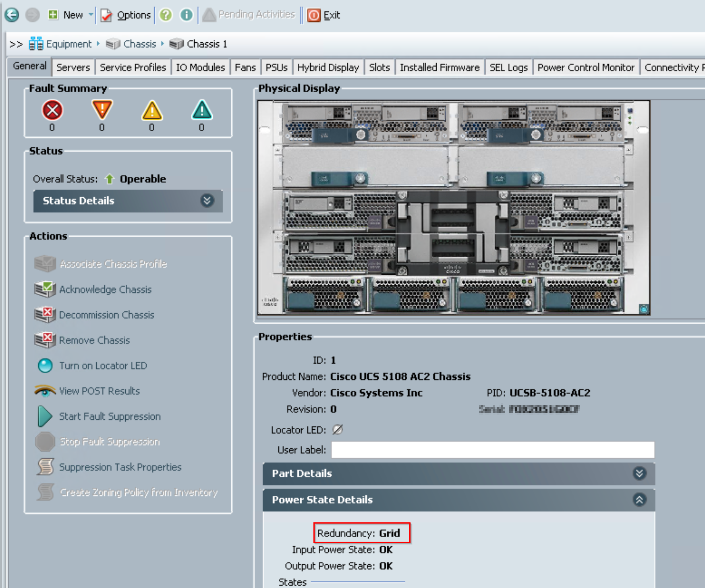Screen dimensions: 705x588
Task: Click the major faults orange triangle icon
Action: coord(102,110)
